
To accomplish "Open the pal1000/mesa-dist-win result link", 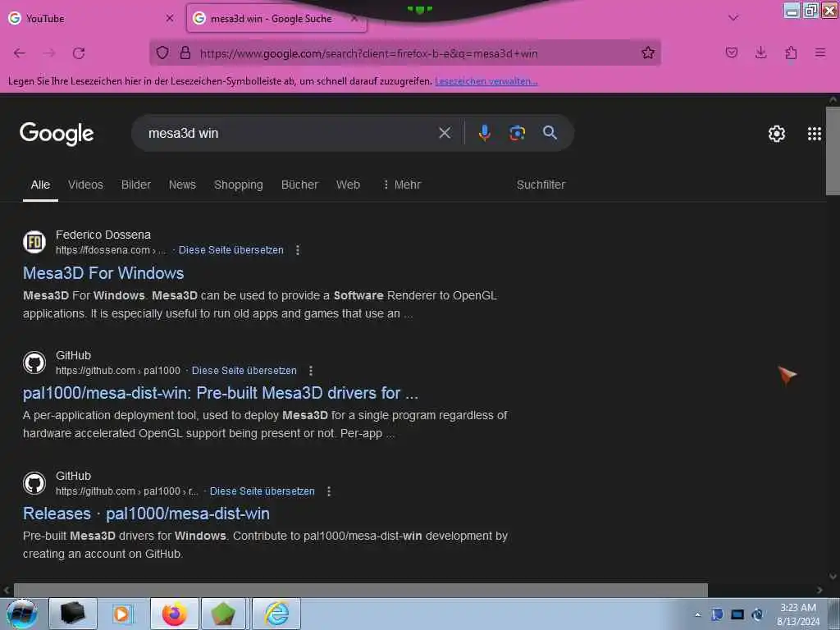I will click(221, 393).
